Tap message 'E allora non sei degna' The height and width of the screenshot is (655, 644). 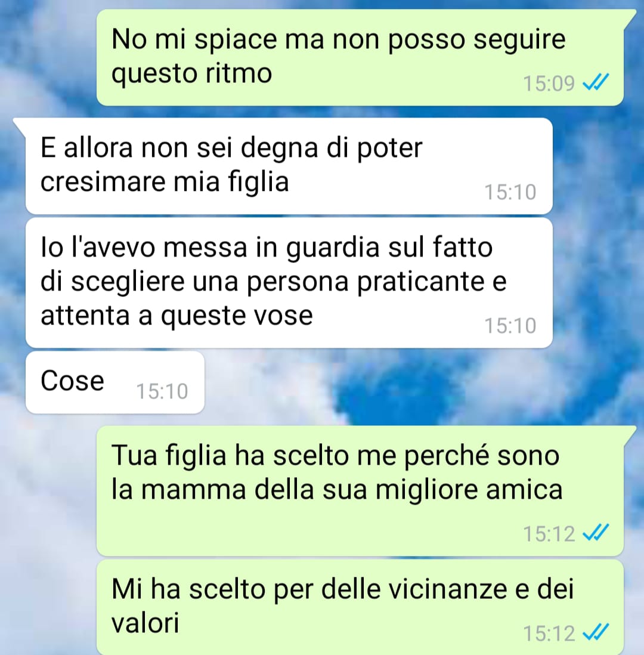289,166
